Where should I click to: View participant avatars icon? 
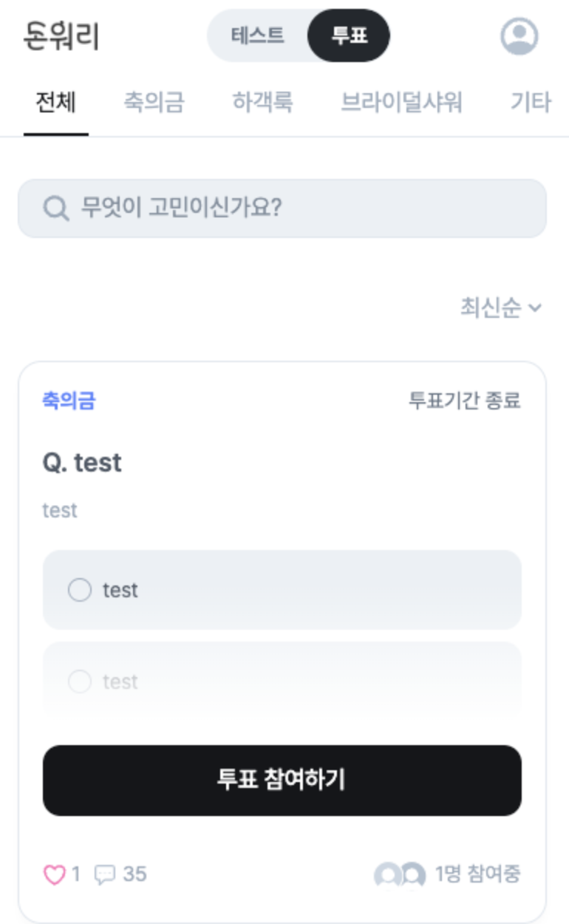point(400,875)
